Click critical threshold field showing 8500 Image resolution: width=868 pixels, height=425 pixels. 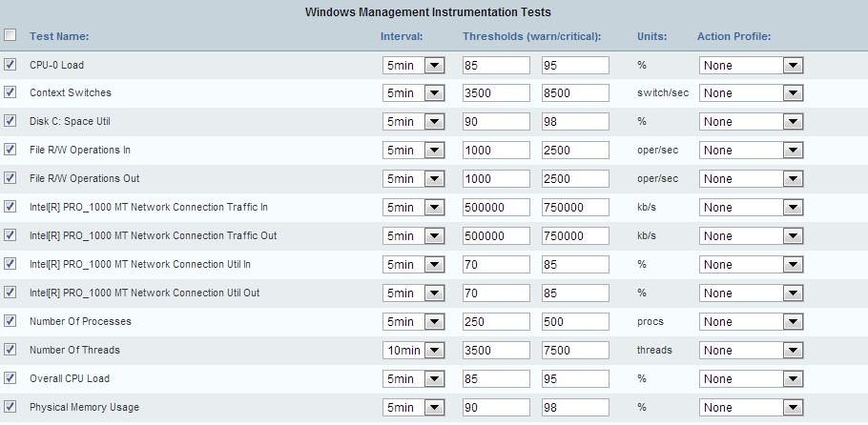pyautogui.click(x=574, y=93)
